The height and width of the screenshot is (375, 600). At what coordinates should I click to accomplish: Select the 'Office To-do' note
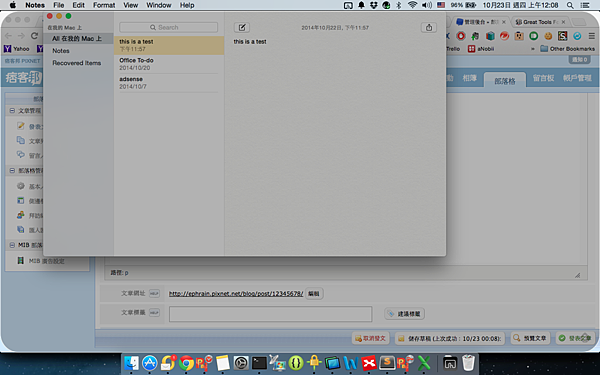coord(169,64)
